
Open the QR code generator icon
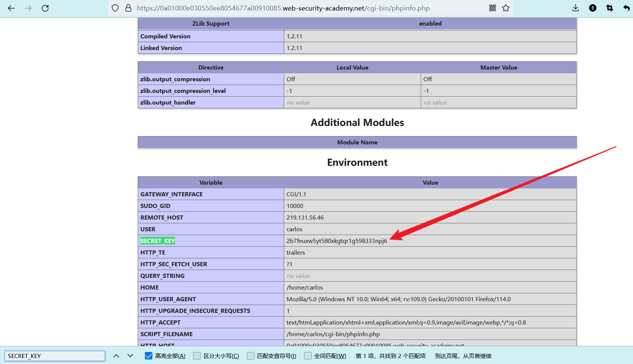point(492,8)
